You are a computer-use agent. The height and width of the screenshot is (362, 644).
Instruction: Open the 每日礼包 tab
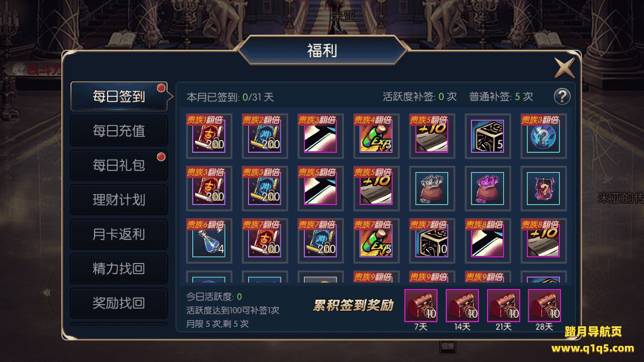coord(119,165)
